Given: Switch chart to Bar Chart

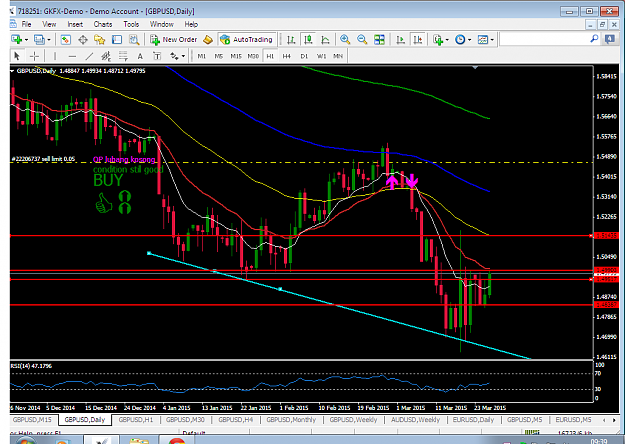Looking at the screenshot, I should [x=291, y=39].
